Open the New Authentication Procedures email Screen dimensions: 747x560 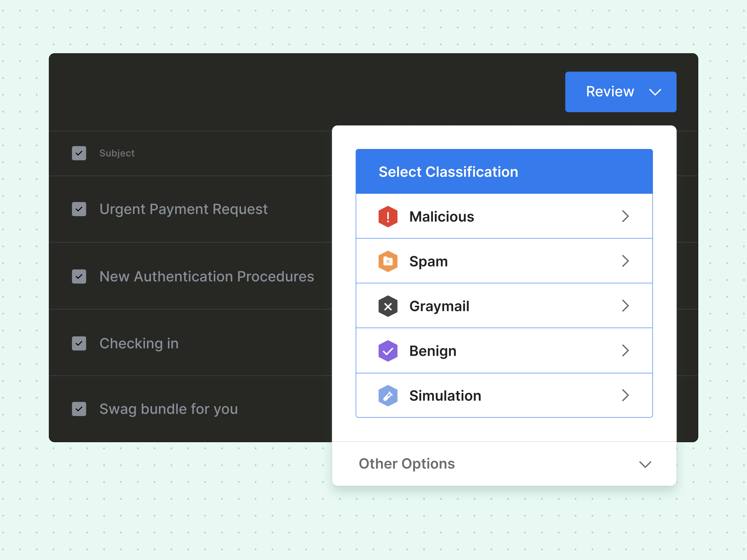[x=207, y=276]
